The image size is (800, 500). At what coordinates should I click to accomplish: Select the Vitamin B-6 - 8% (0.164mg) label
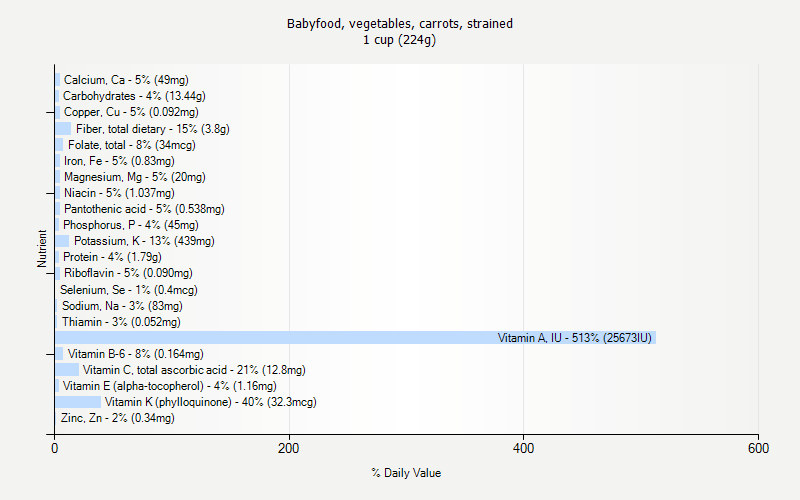tap(136, 354)
